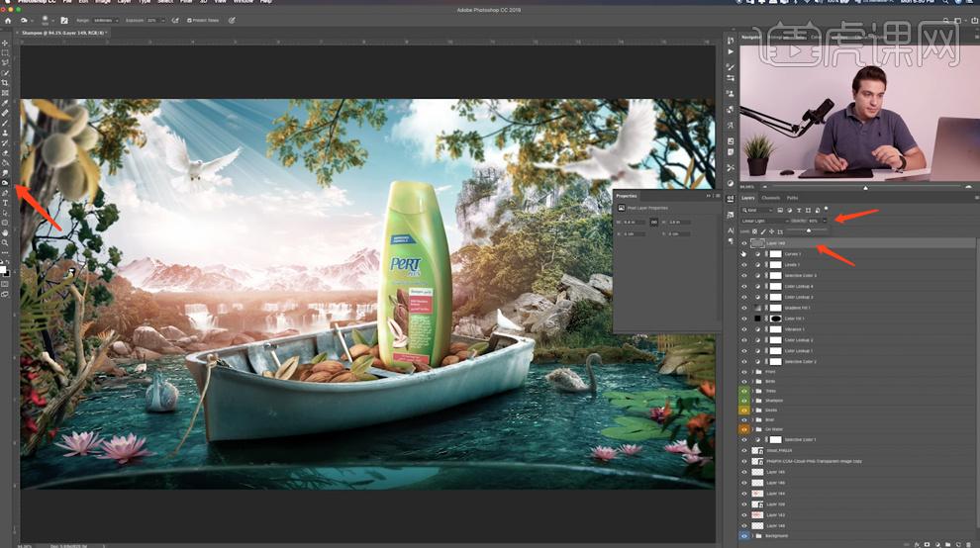Click the Home icon in options bar
Image resolution: width=980 pixels, height=548 pixels.
(8, 20)
